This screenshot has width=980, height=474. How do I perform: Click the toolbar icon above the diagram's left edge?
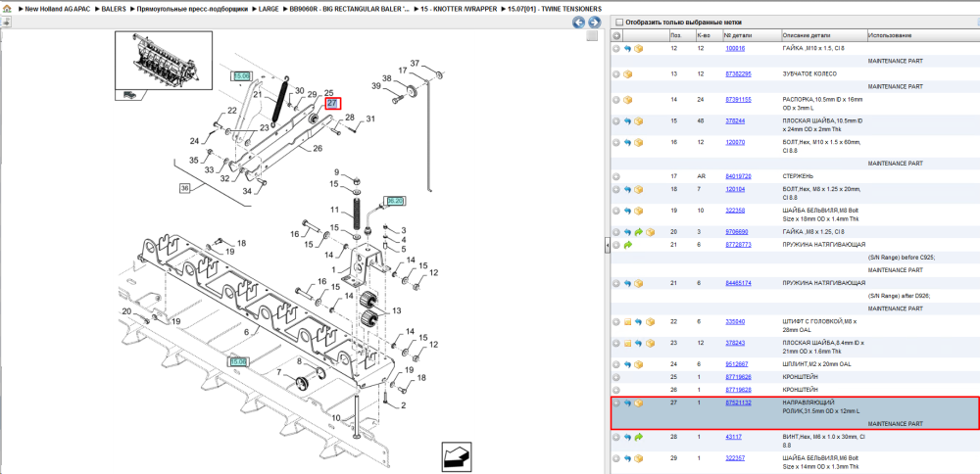[6, 23]
